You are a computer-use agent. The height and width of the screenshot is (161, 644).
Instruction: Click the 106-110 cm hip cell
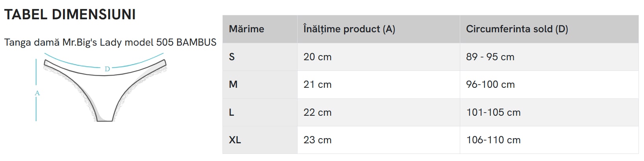point(493,140)
